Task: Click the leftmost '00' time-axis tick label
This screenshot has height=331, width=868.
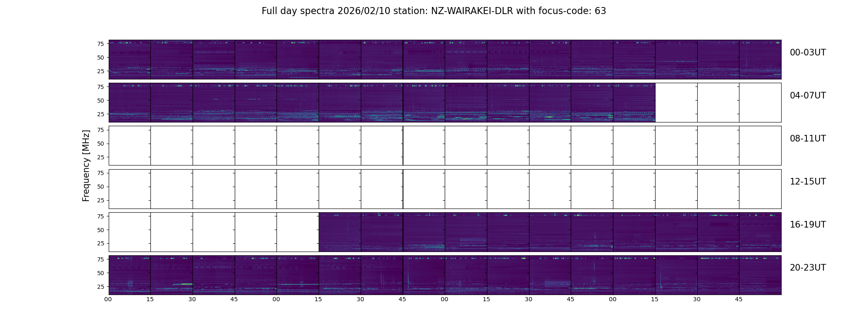Action: (108, 299)
